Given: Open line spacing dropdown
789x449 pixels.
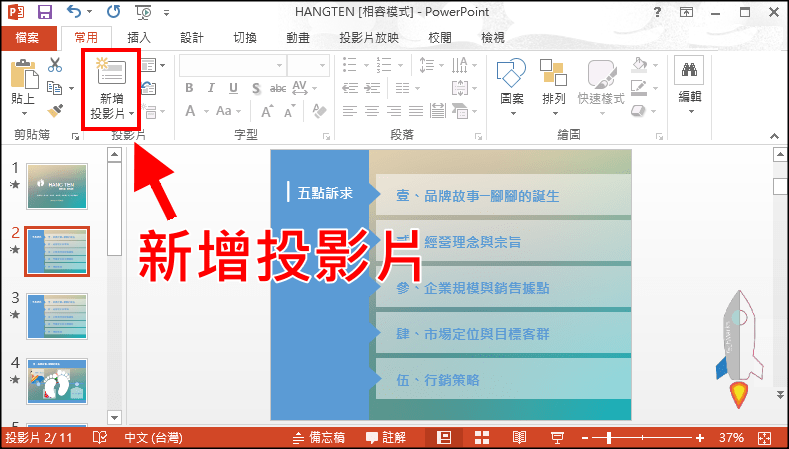Looking at the screenshot, I should (441, 65).
